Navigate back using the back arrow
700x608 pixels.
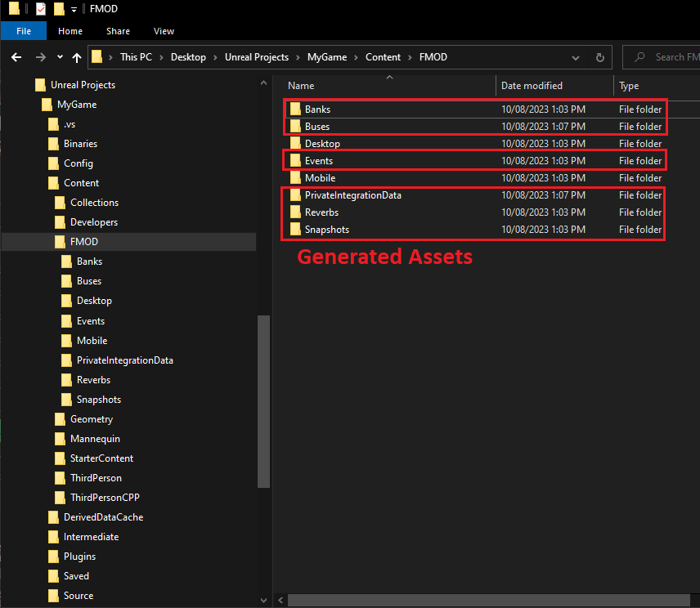click(16, 57)
